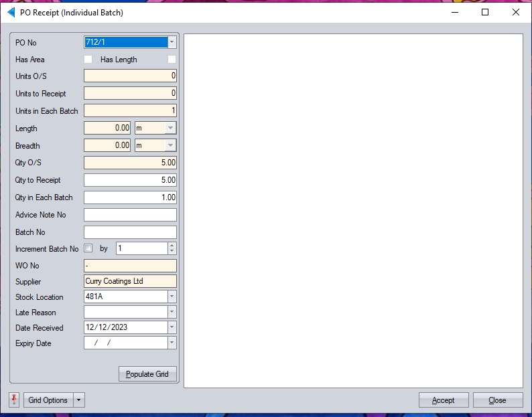Decrease the increment-by value with down arrow
532x417 pixels.
pos(172,252)
